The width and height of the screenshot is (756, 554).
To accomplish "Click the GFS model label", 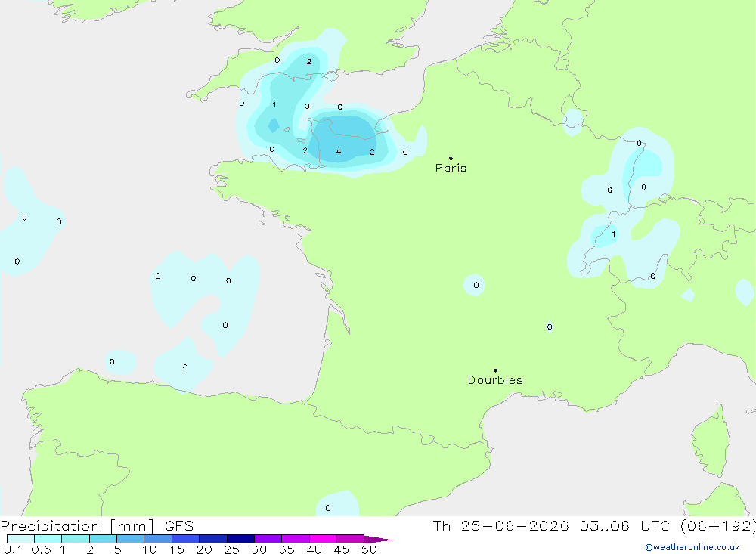I will [179, 526].
